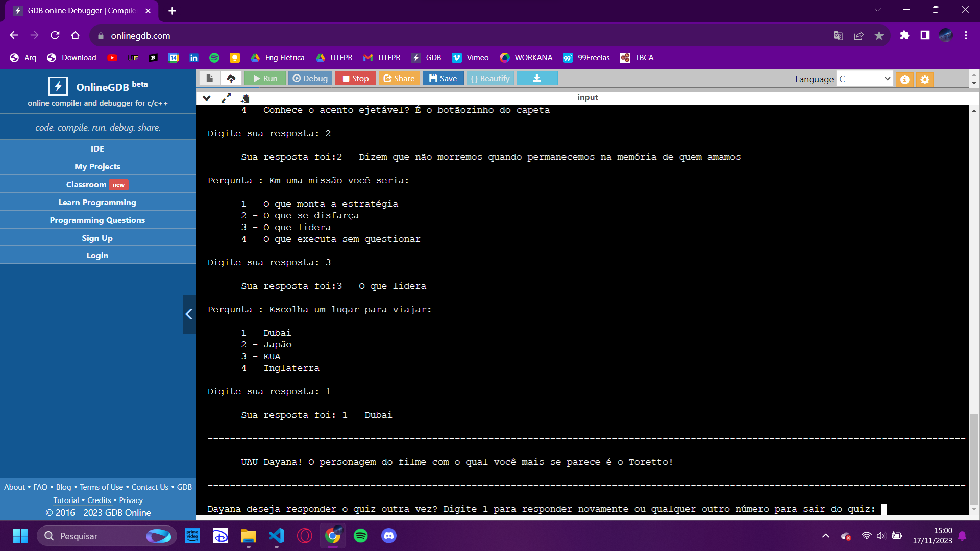Toggle browser side panel icon

[x=925, y=35]
